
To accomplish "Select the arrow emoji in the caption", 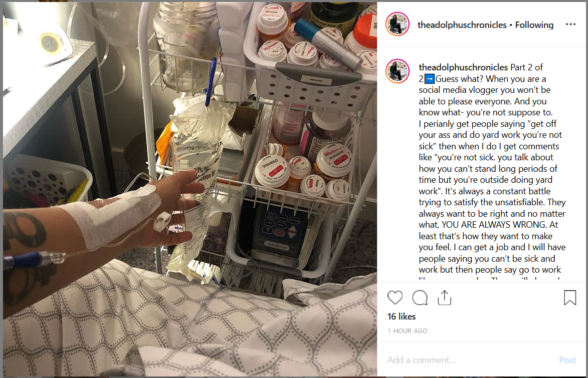I will coord(430,79).
